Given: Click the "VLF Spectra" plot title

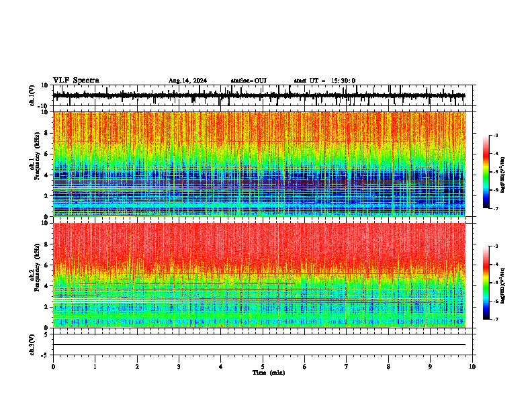Looking at the screenshot, I should tap(76, 81).
